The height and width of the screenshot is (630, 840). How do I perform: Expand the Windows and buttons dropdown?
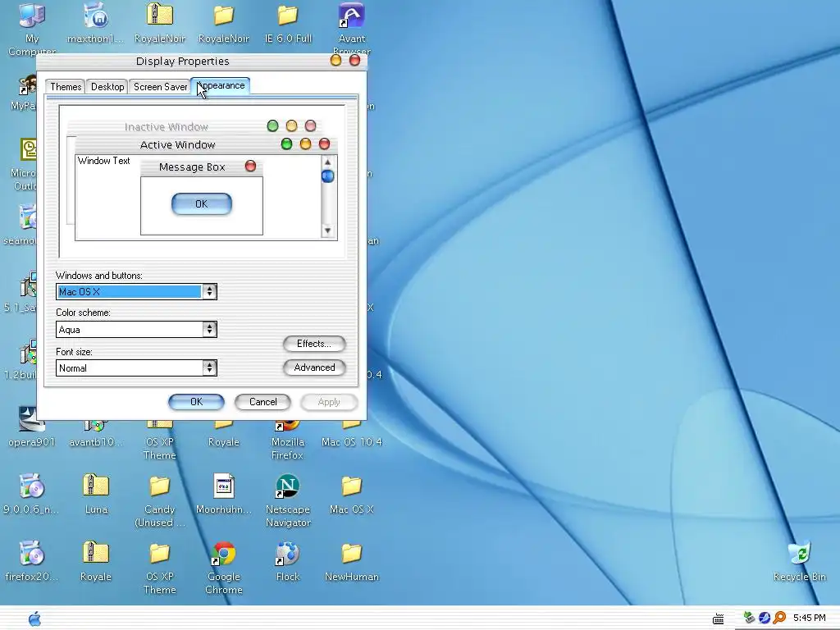tap(209, 291)
